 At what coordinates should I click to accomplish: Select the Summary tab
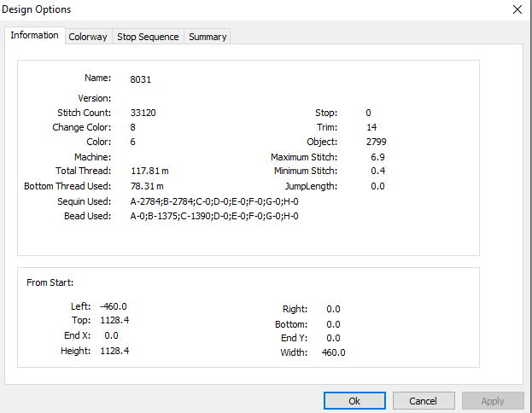tap(208, 37)
